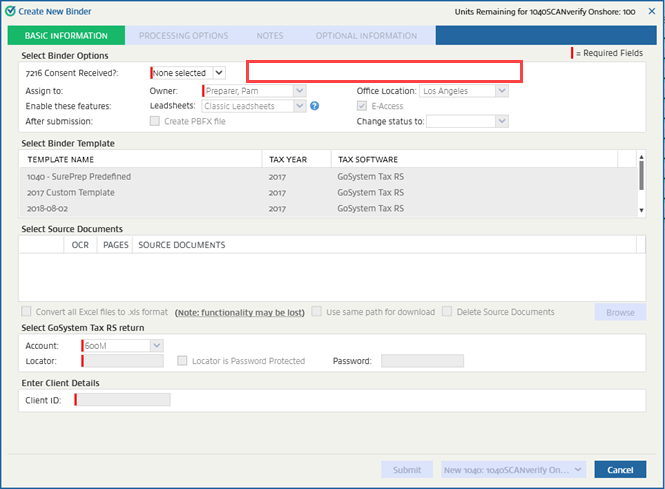Switch to the Processing Options tab
The width and height of the screenshot is (665, 489).
(183, 36)
